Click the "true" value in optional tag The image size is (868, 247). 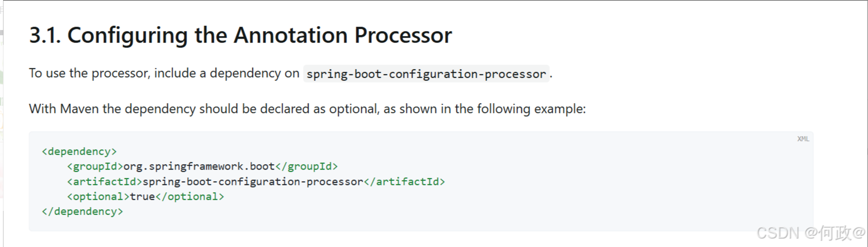point(142,197)
